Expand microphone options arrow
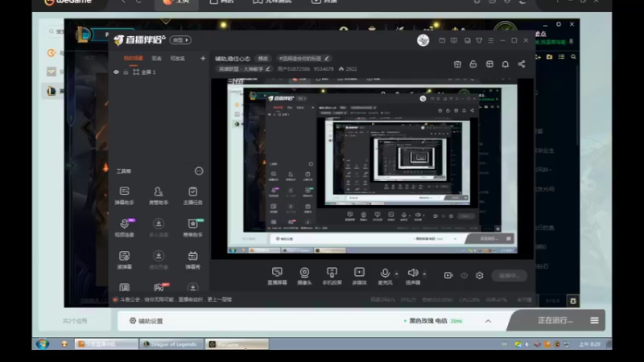 (x=396, y=274)
